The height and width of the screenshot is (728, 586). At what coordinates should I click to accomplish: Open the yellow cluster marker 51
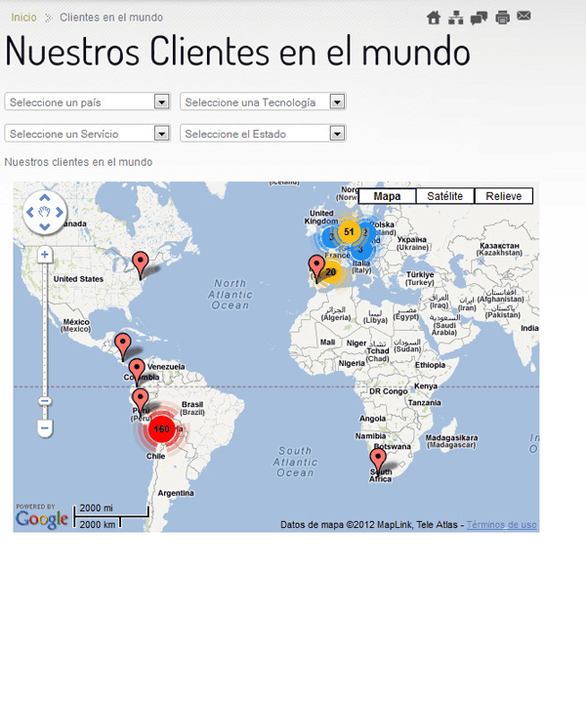click(x=349, y=231)
